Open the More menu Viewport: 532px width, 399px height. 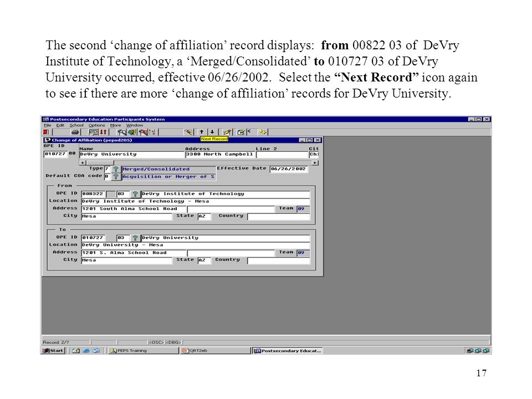pyautogui.click(x=115, y=125)
